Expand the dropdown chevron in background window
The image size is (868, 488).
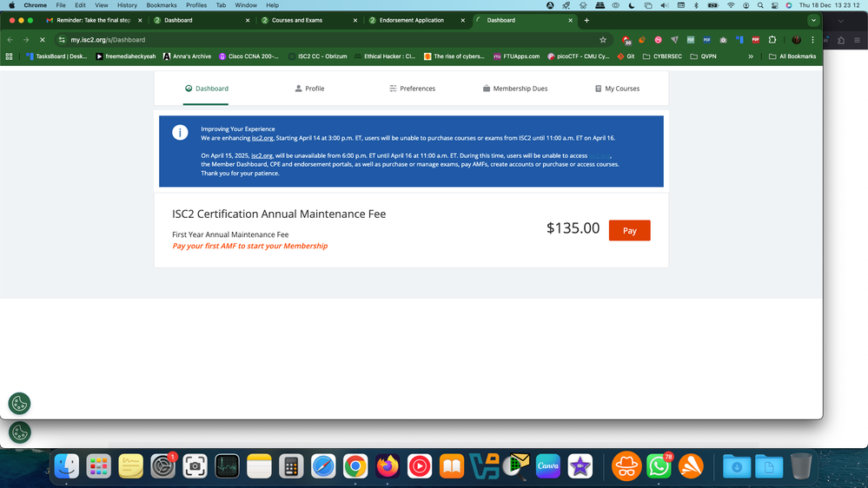841,21
